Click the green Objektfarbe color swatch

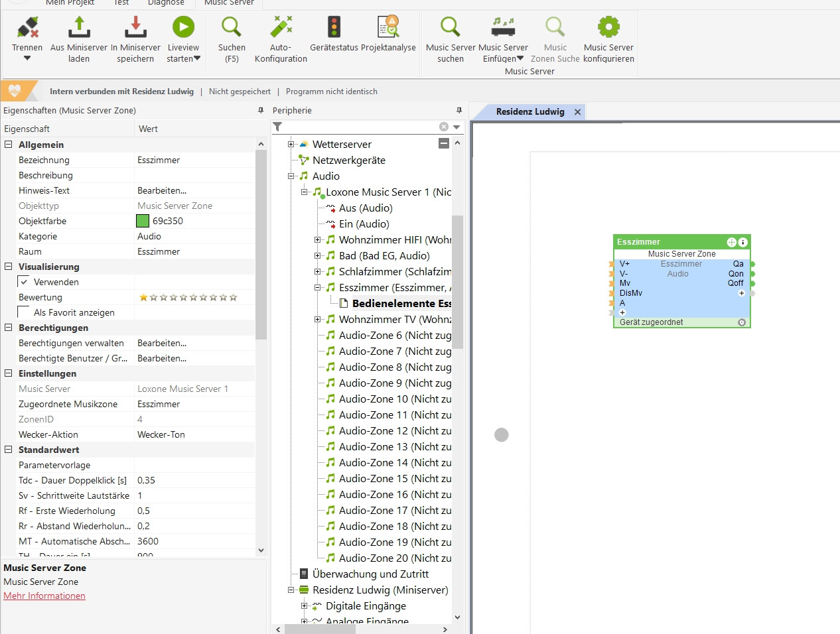143,221
